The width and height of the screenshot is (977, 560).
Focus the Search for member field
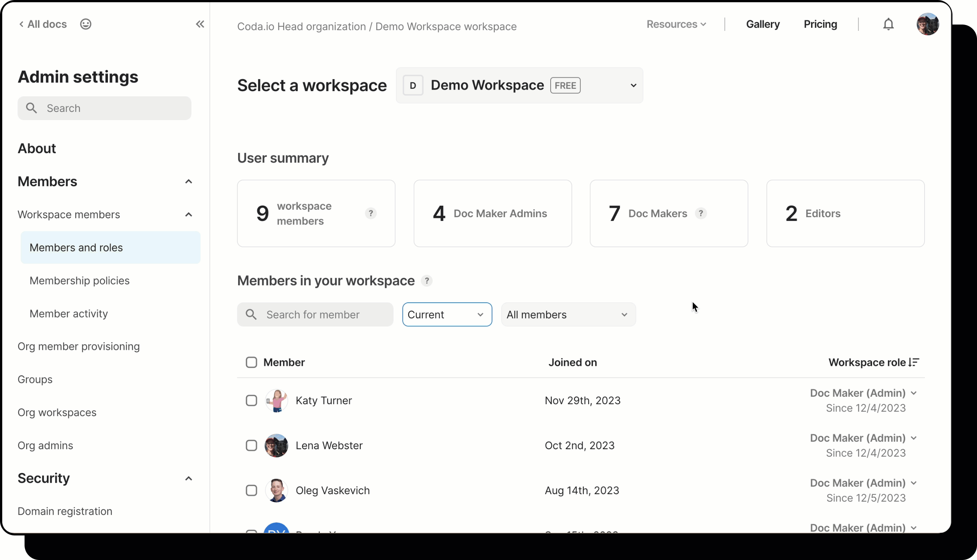coord(323,315)
